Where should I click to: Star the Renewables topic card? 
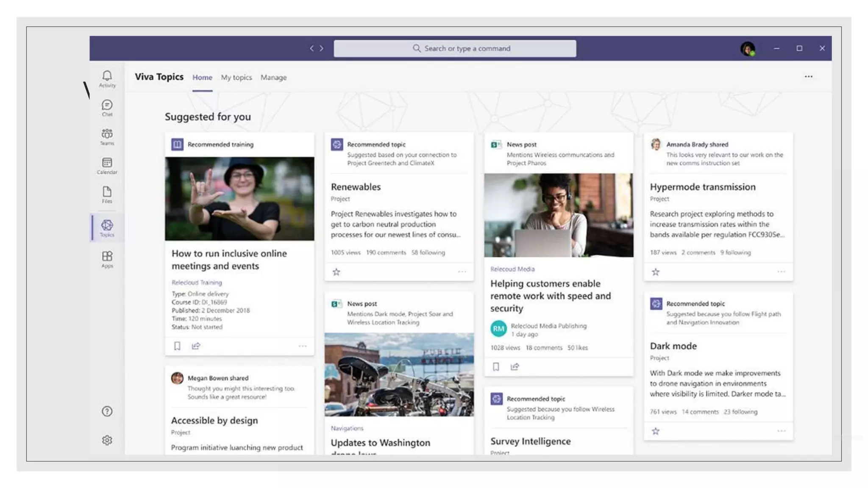click(337, 272)
